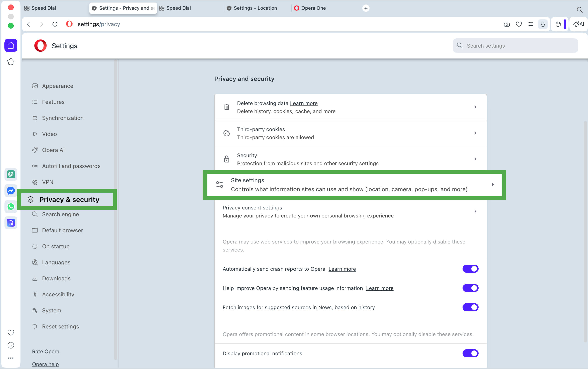
Task: Open the sidebar history clock icon
Action: (x=11, y=345)
